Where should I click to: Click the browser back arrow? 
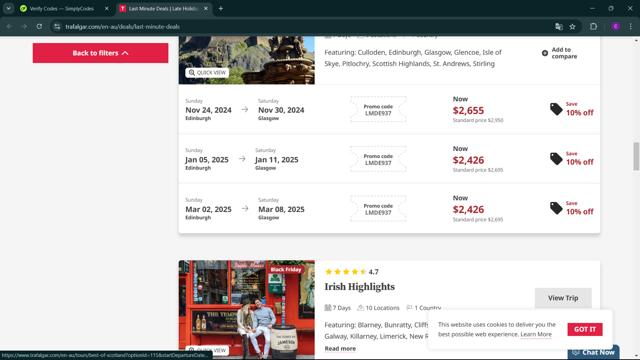(9, 27)
